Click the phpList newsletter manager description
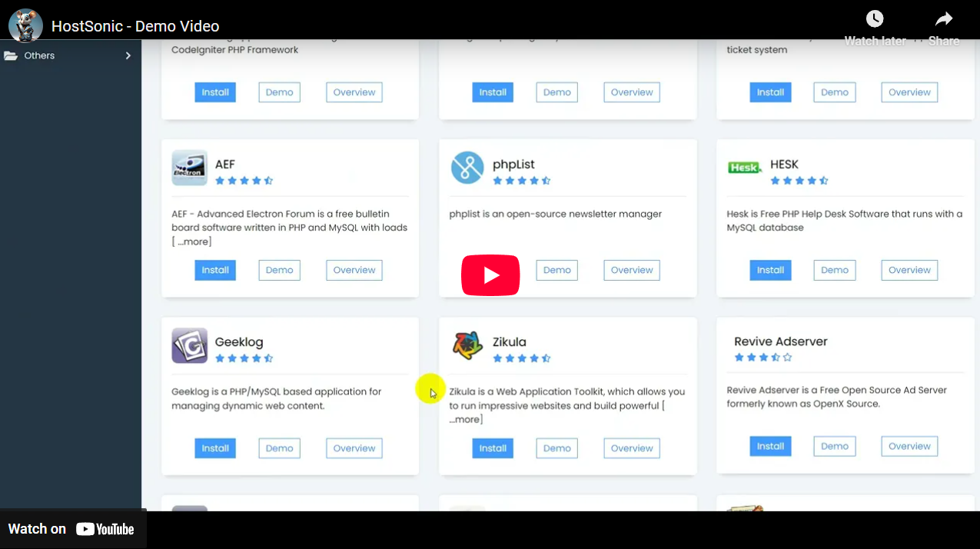The height and width of the screenshot is (549, 980). [556, 214]
